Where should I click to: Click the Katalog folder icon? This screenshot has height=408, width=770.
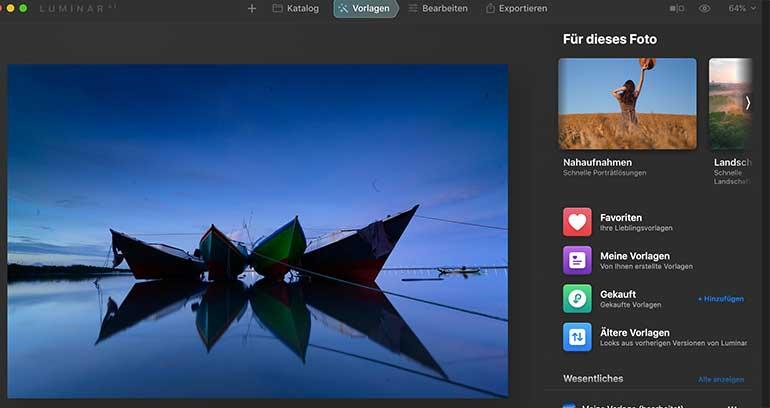coord(277,8)
